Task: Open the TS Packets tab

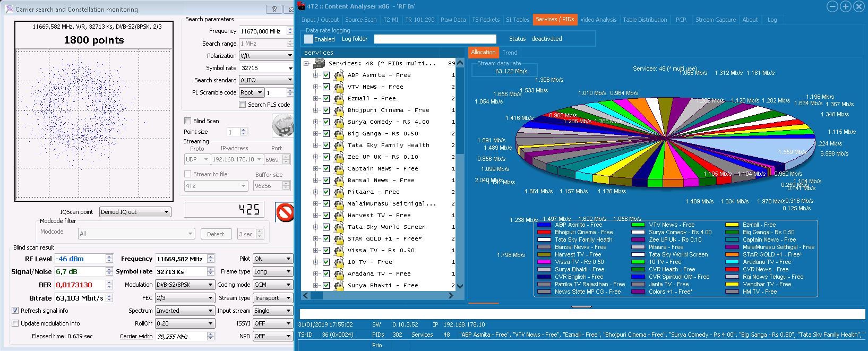Action: pyautogui.click(x=486, y=20)
